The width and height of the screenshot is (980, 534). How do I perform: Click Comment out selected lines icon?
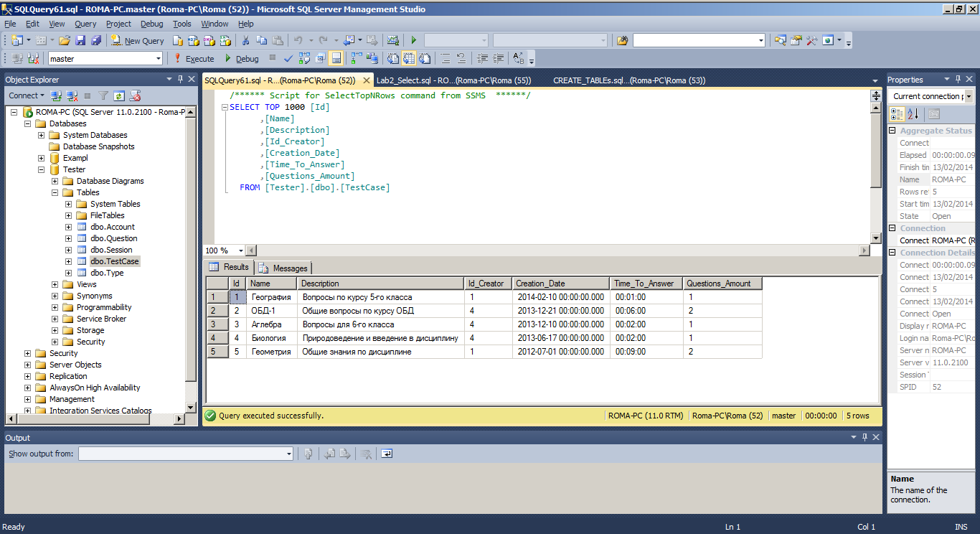point(445,58)
